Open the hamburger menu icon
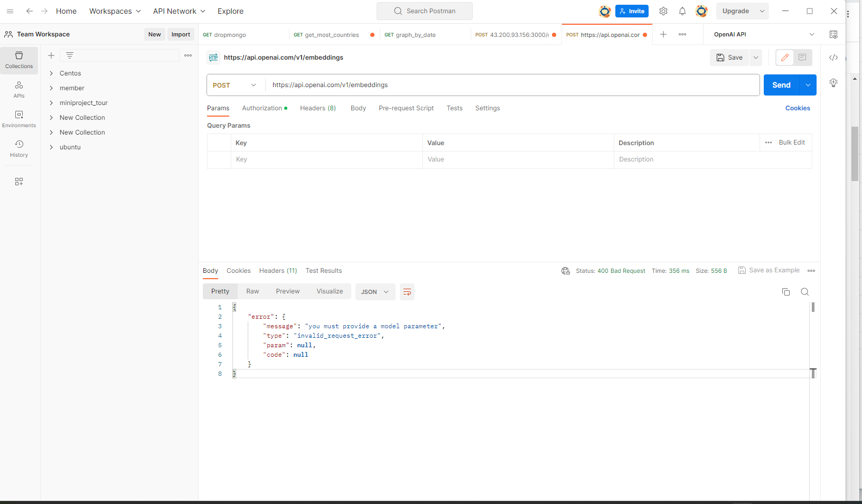862x504 pixels. click(x=10, y=11)
